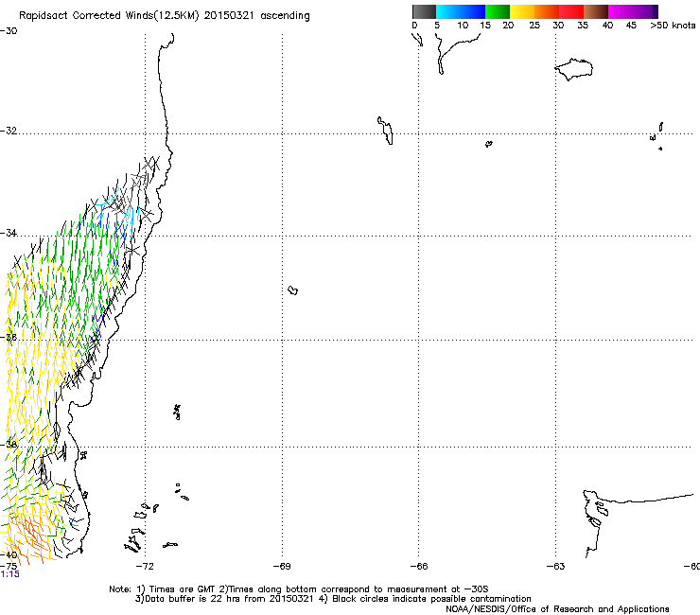This screenshot has width=700, height=615.
Task: Click the legend number 40
Action: coord(607,26)
